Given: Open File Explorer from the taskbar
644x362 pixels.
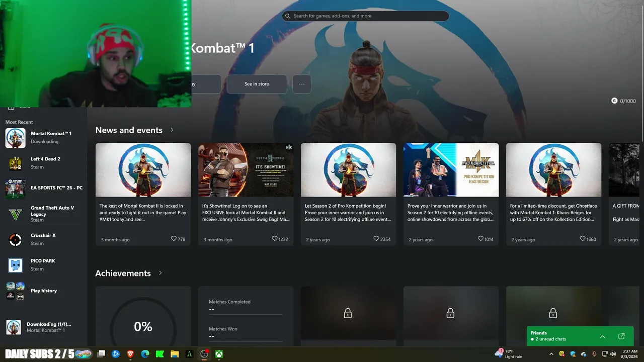Looking at the screenshot, I should tap(175, 354).
